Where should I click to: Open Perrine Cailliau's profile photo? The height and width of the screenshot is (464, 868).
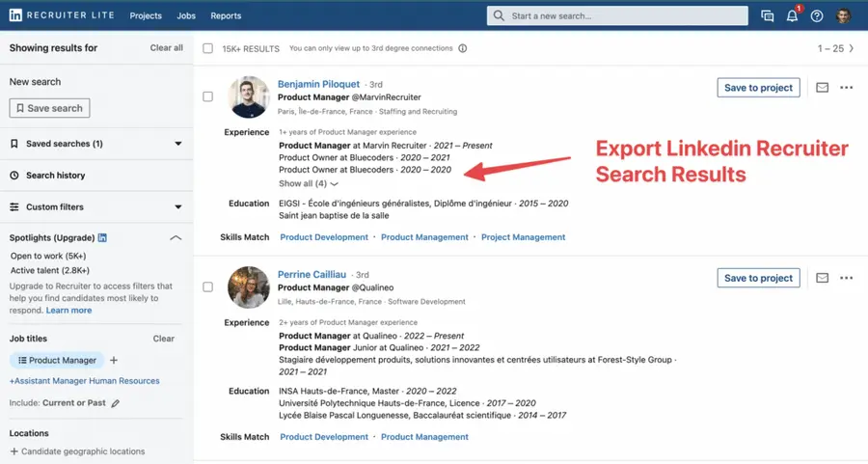249,287
